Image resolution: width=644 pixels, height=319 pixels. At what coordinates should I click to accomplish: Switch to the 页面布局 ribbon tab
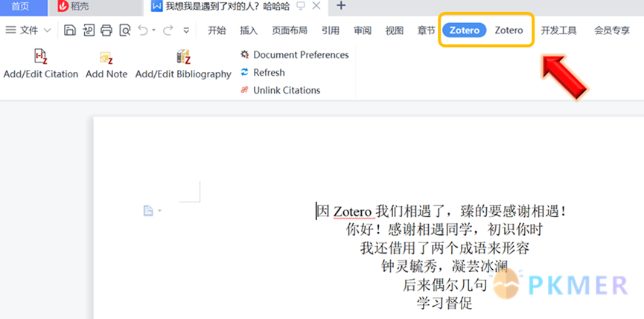point(290,30)
